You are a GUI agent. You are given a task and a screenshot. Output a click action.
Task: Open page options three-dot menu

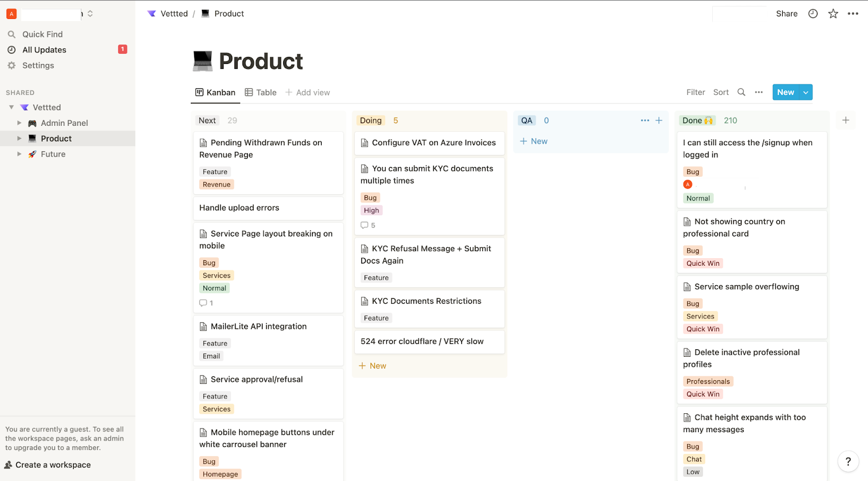point(853,14)
